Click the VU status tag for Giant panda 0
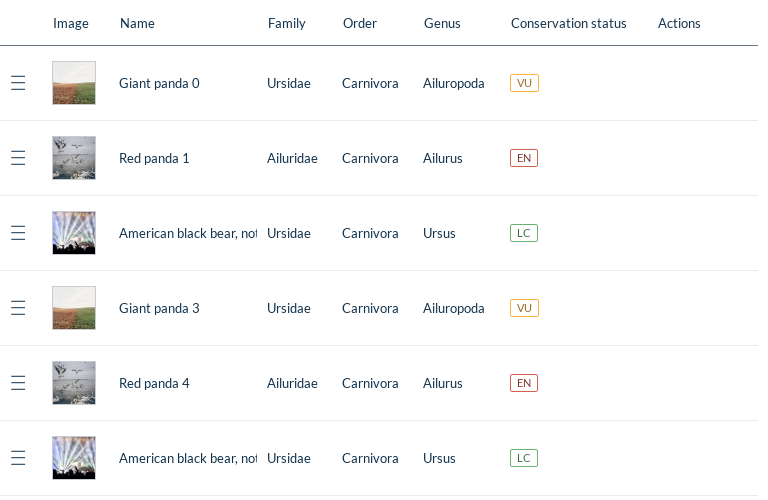The image size is (768, 500). click(524, 83)
